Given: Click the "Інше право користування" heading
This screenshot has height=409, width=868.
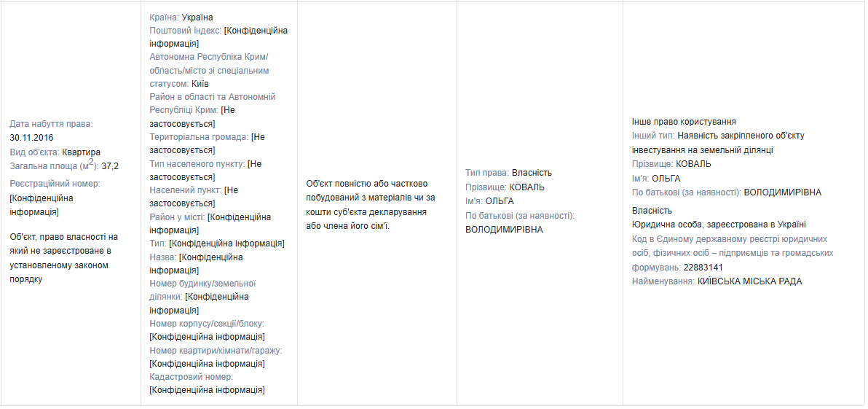Looking at the screenshot, I should point(684,122).
